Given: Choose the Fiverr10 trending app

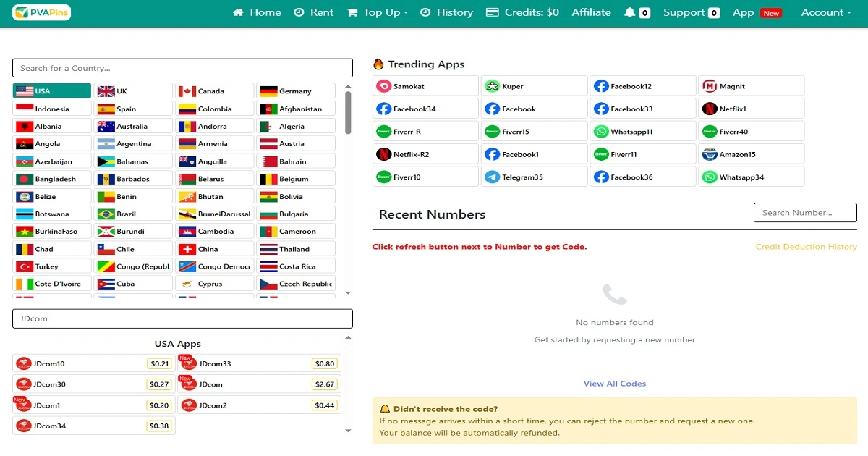Looking at the screenshot, I should [x=425, y=177].
